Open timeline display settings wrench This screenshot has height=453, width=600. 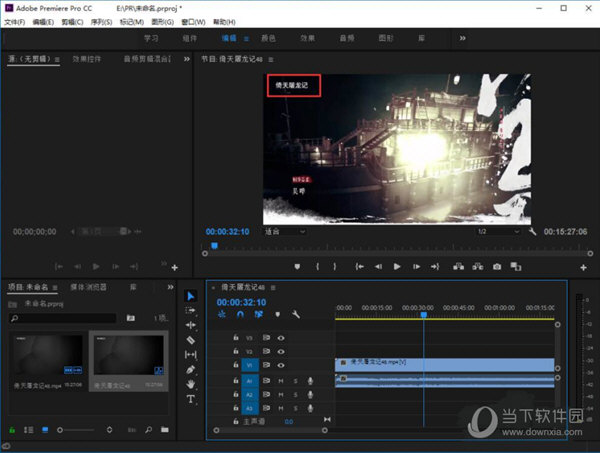pyautogui.click(x=296, y=314)
